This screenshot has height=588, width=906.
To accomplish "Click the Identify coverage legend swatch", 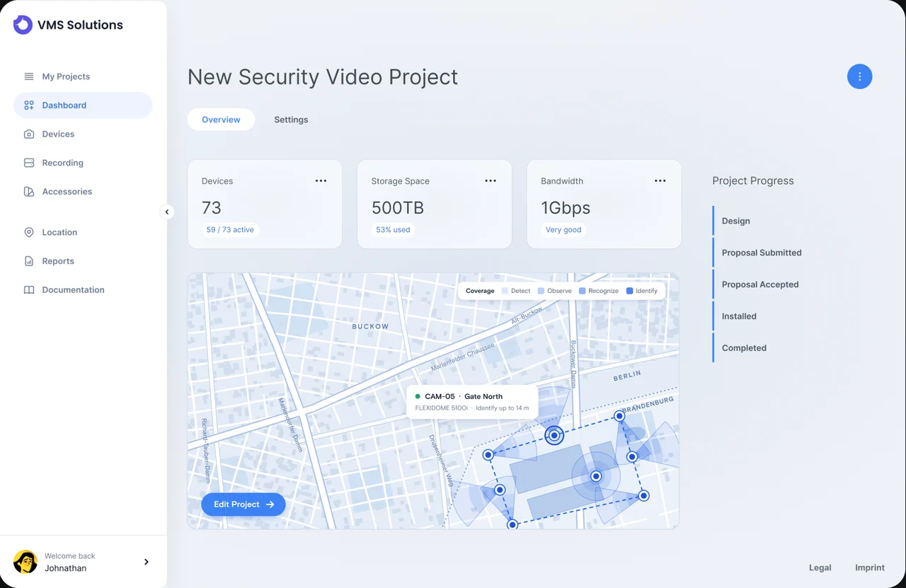I will [630, 291].
